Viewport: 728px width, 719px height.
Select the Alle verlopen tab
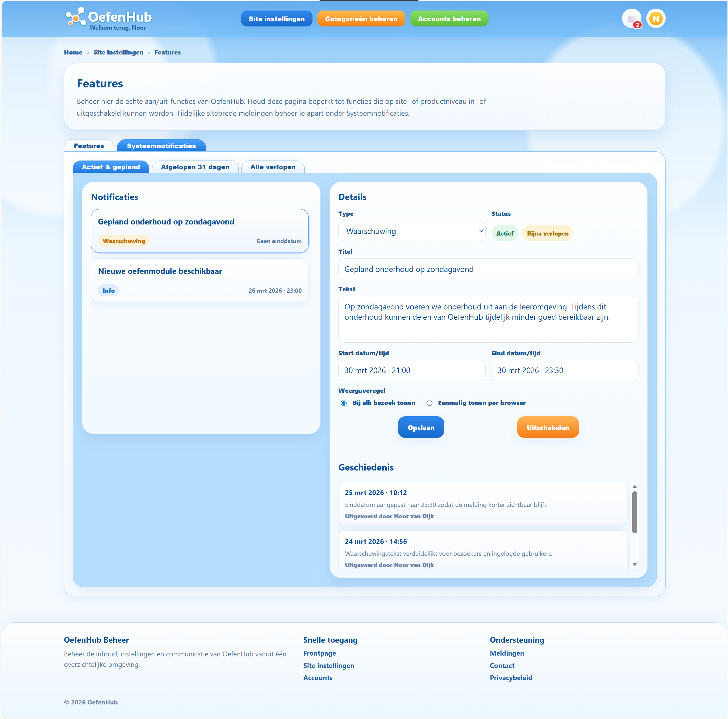coord(273,167)
